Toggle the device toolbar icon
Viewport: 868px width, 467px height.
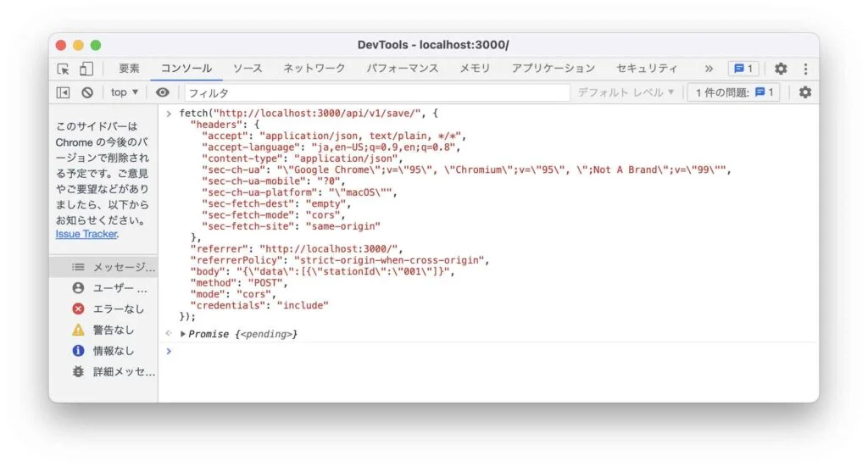click(x=86, y=69)
